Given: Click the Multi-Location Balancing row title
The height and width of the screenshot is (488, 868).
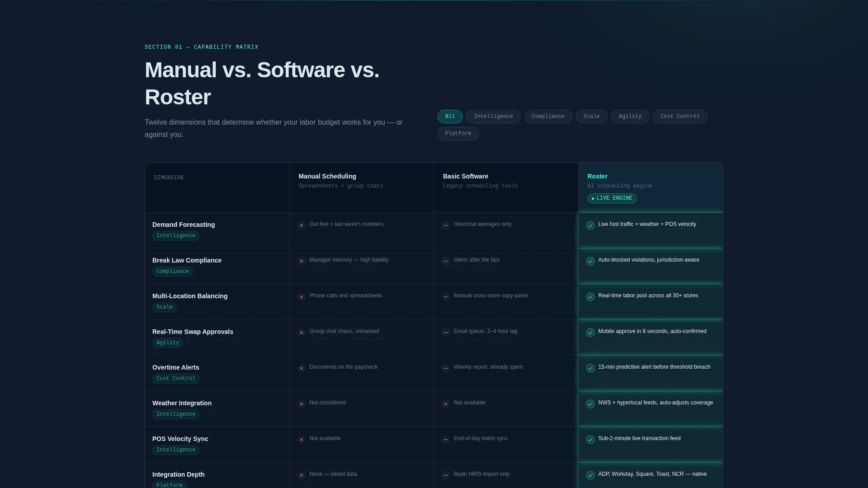Looking at the screenshot, I should [x=190, y=296].
